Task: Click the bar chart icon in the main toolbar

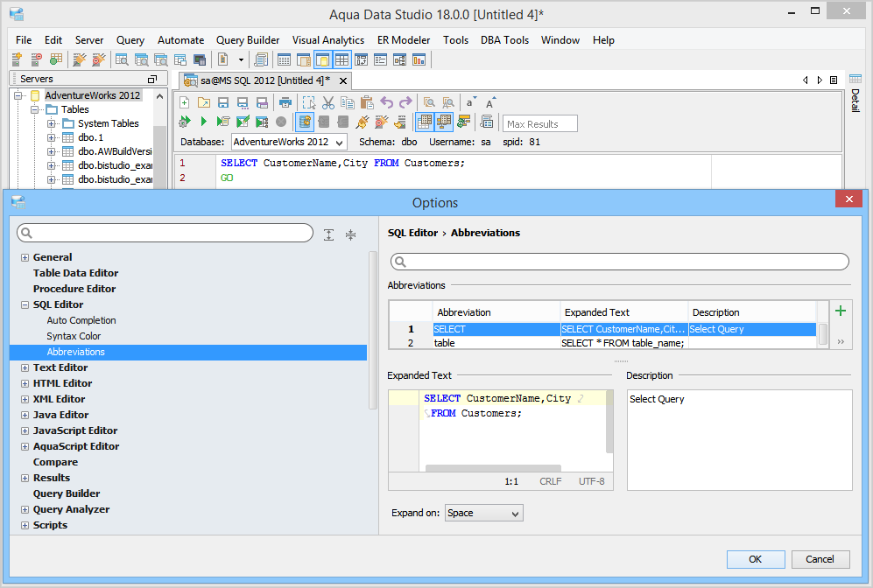Action: tap(419, 59)
